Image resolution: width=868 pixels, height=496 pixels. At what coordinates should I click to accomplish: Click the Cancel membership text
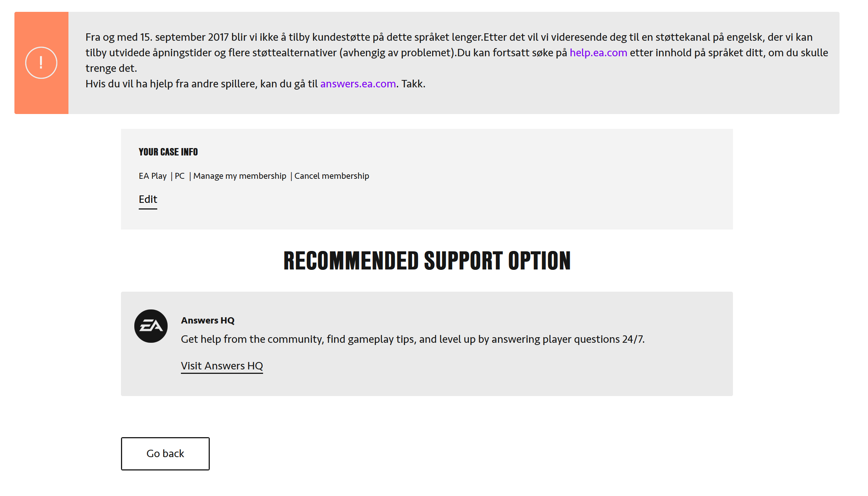point(332,176)
